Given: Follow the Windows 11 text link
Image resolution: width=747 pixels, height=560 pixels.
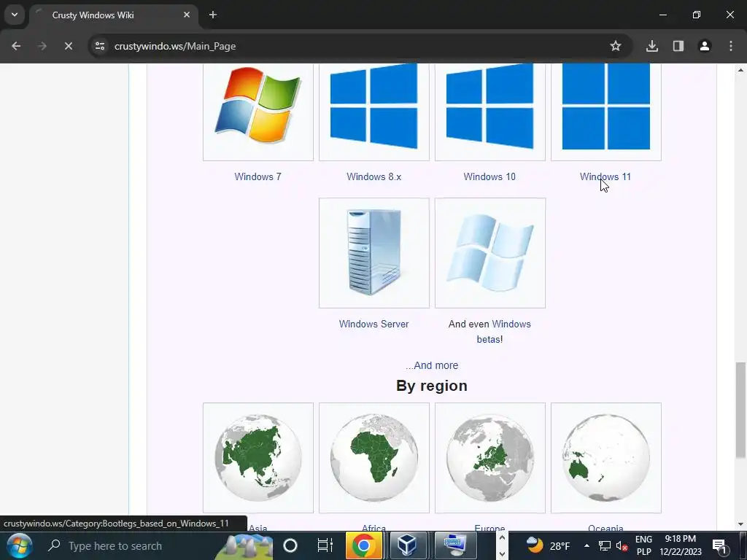Looking at the screenshot, I should (x=605, y=176).
